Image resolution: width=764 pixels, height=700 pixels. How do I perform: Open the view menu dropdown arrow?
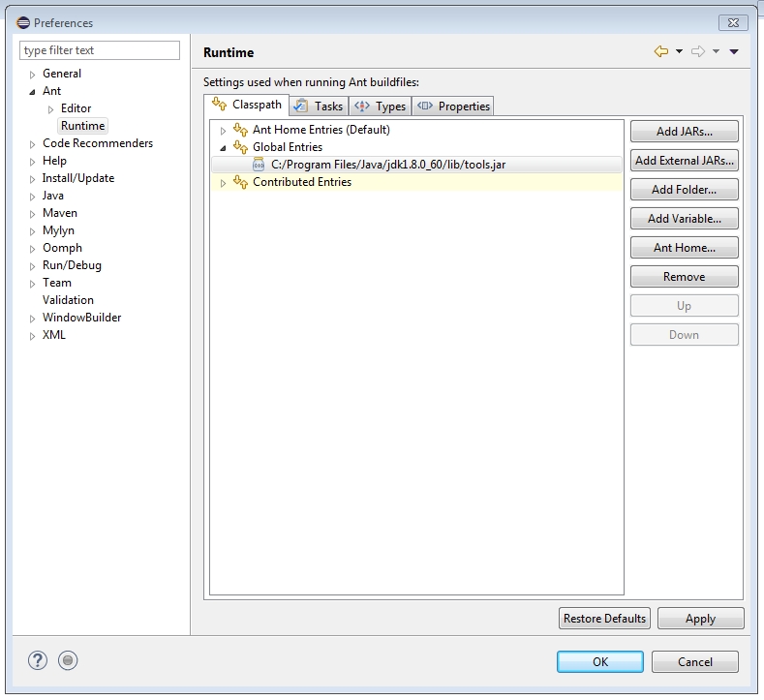coord(734,51)
